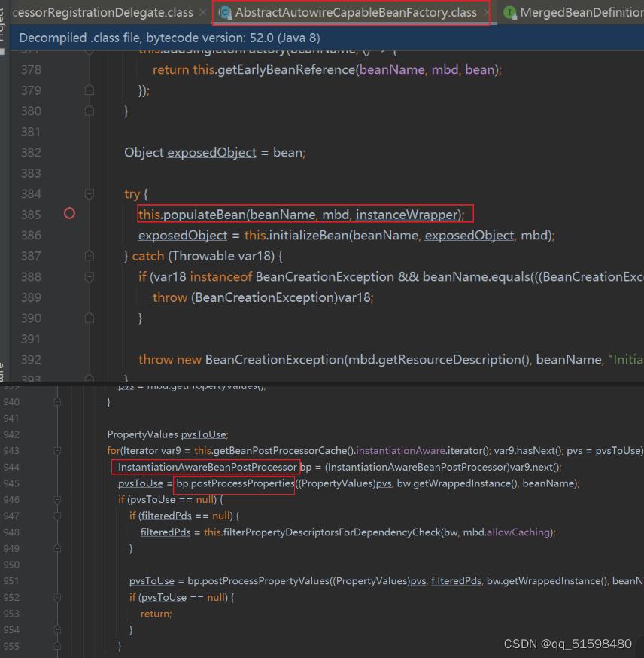Toggle off the breakpoint at line 385
The image size is (644, 658).
(69, 214)
